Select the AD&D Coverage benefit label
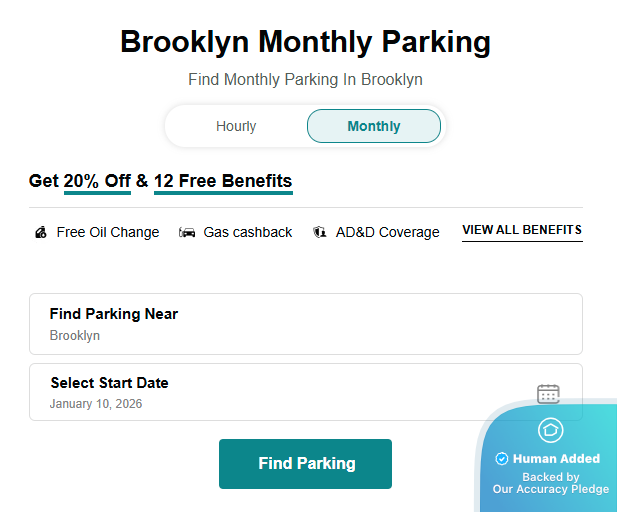This screenshot has width=617, height=512. pos(387,232)
